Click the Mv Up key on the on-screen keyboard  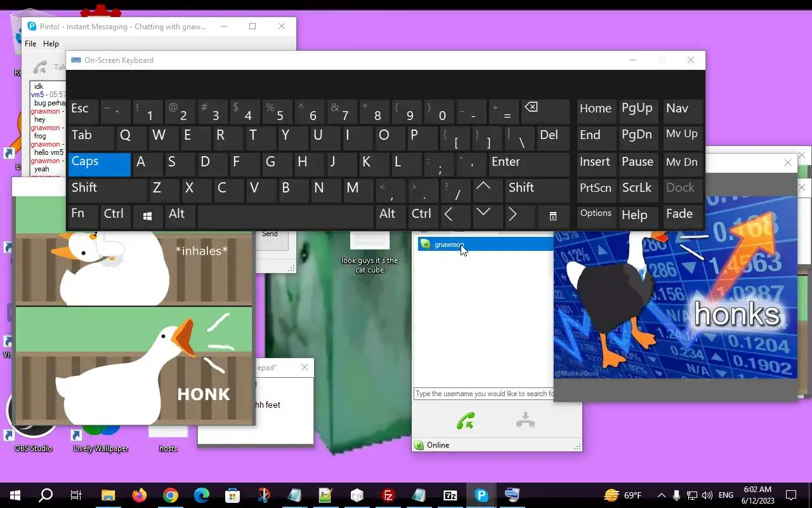(x=682, y=137)
